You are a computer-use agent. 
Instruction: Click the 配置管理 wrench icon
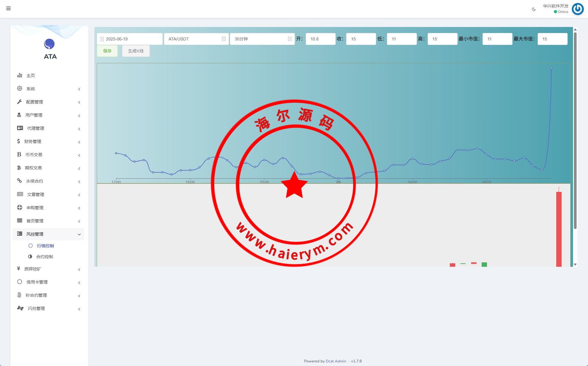19,102
